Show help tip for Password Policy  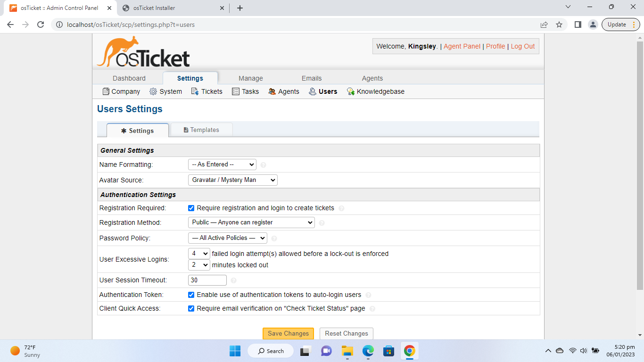(274, 239)
